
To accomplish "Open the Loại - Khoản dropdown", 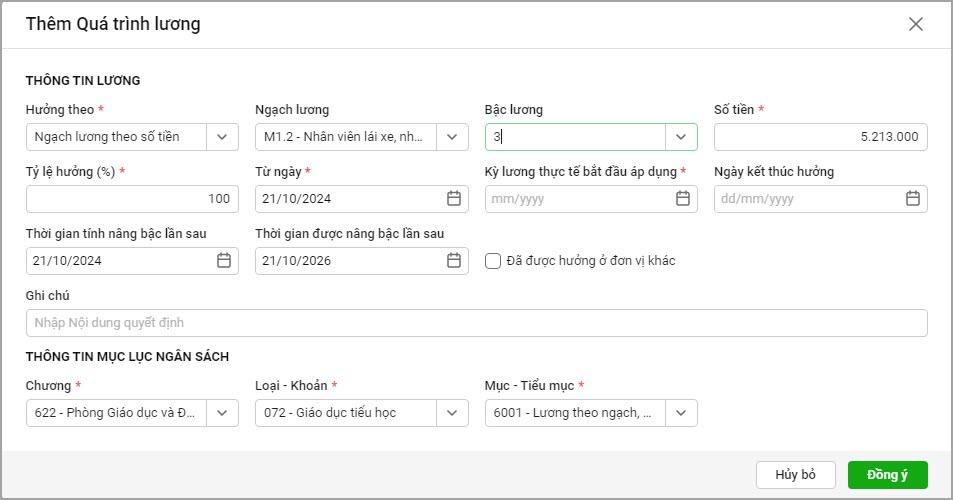I will click(452, 413).
